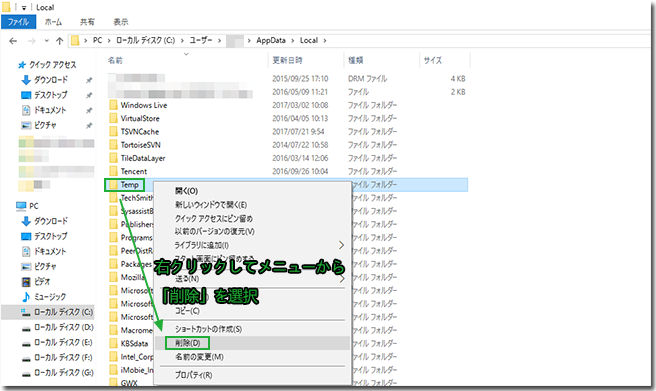Sort by 種類 column header
The width and height of the screenshot is (656, 391).
356,60
